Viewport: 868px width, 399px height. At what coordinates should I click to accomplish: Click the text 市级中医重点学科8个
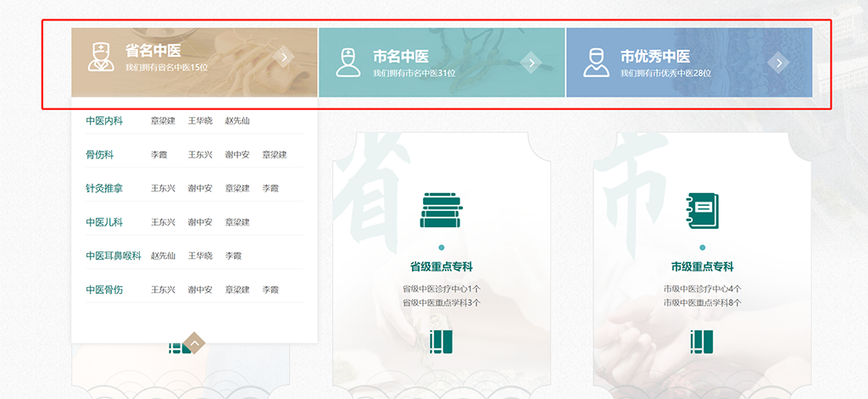pos(702,302)
